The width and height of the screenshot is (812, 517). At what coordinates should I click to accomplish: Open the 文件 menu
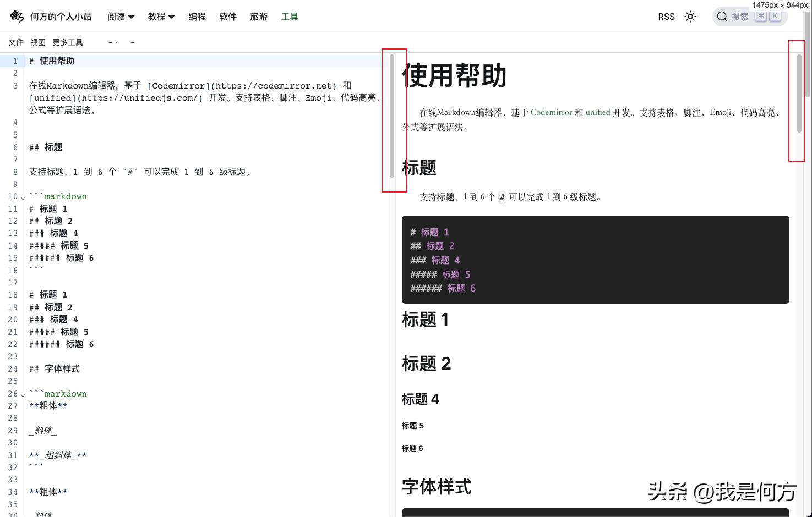pos(15,42)
